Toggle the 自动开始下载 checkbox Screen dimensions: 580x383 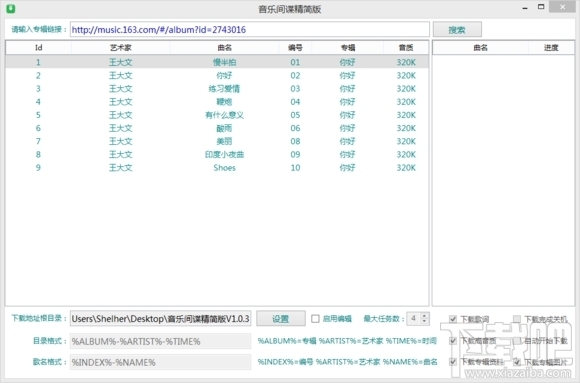(517, 340)
